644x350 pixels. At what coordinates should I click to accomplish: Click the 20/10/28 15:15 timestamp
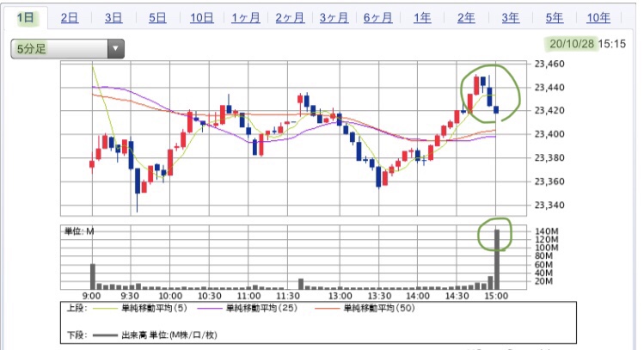(x=587, y=44)
